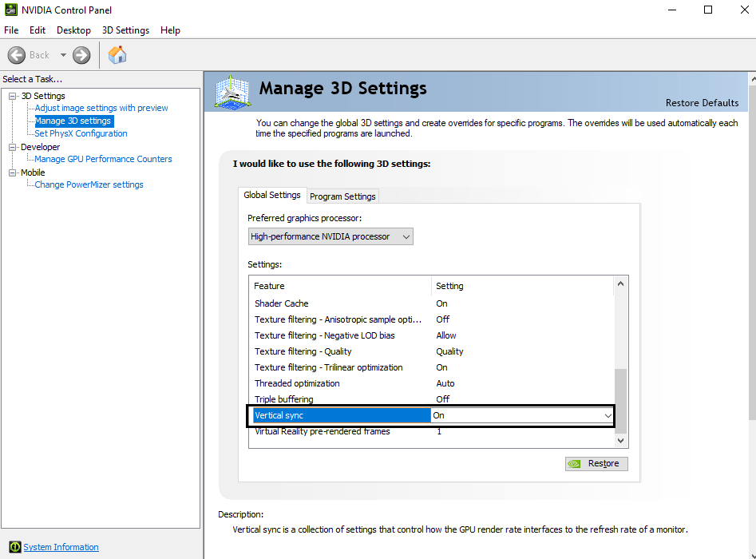The width and height of the screenshot is (756, 559).
Task: Open the Vertical sync value dropdown
Action: 523,415
